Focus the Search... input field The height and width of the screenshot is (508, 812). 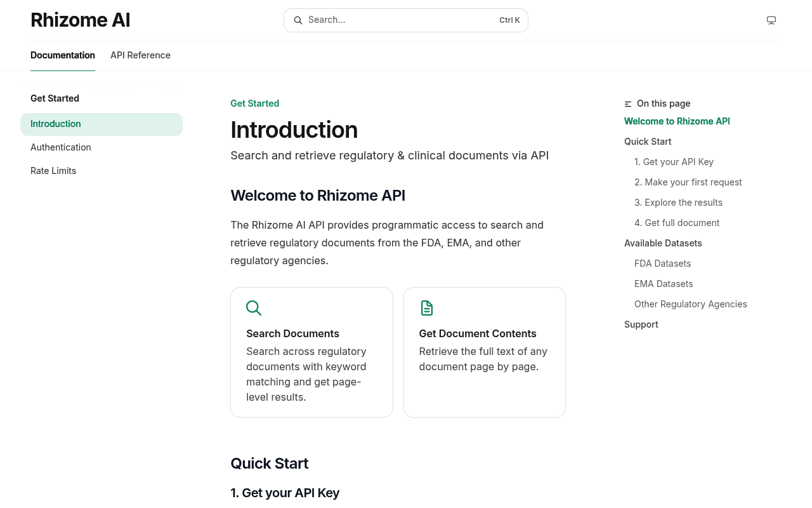(406, 20)
